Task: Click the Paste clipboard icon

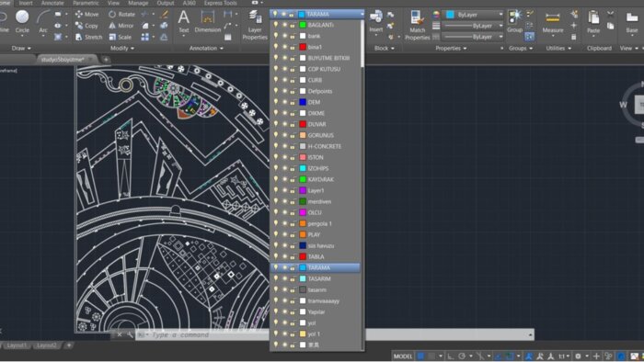Action: 593,21
